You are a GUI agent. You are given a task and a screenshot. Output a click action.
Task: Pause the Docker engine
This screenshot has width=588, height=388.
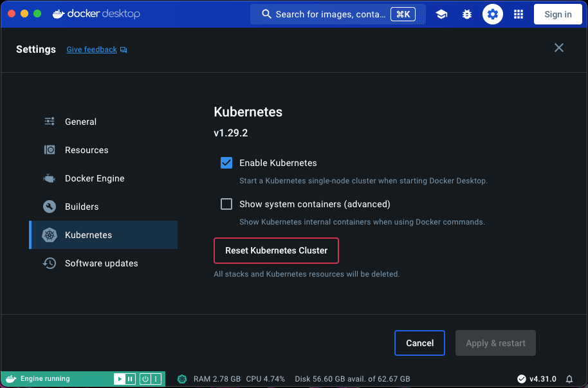(130, 379)
